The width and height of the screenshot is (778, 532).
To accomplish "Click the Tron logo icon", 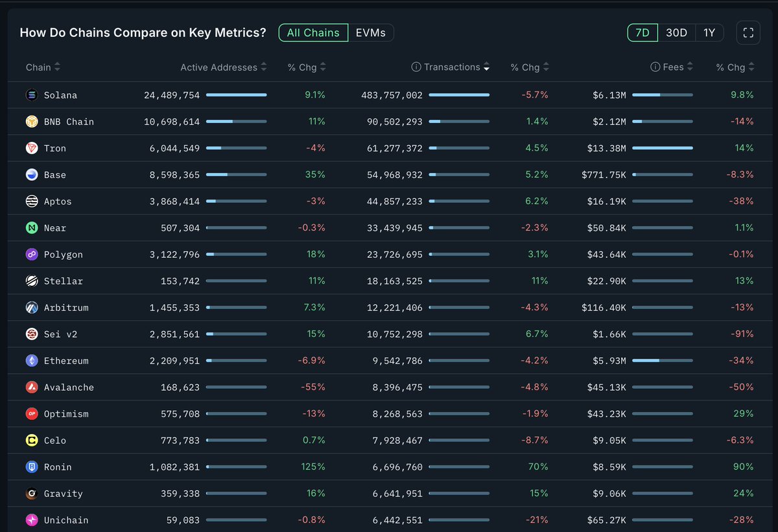I will (x=32, y=148).
